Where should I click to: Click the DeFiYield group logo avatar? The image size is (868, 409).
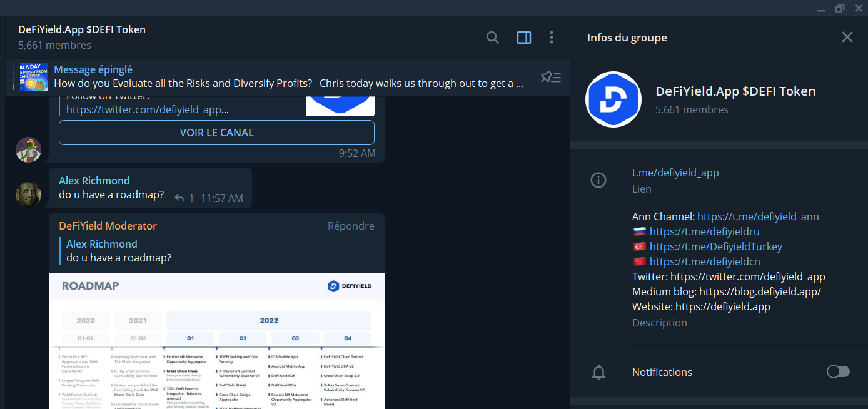(614, 99)
